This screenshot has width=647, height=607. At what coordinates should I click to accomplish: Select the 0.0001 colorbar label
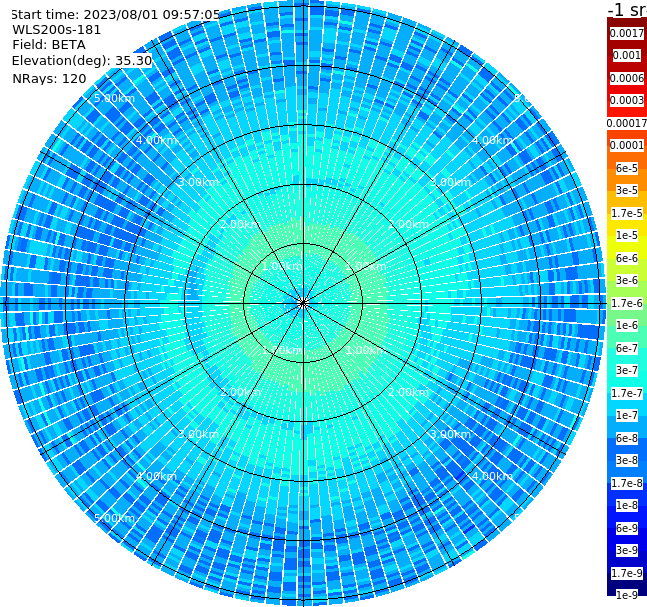[627, 145]
